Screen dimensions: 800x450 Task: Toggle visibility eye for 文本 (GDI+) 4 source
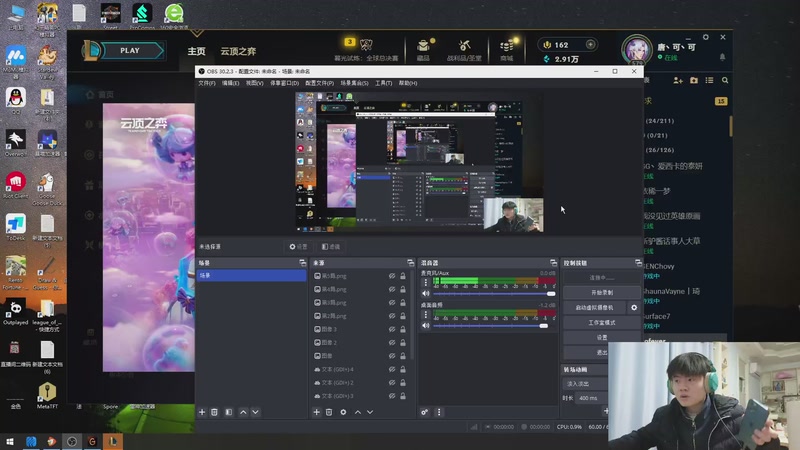click(x=392, y=369)
